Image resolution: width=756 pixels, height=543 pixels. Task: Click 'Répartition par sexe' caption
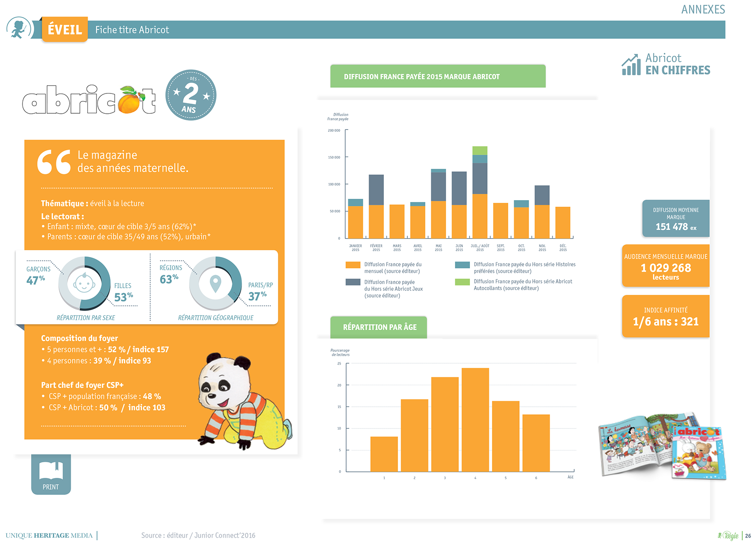[x=86, y=318]
